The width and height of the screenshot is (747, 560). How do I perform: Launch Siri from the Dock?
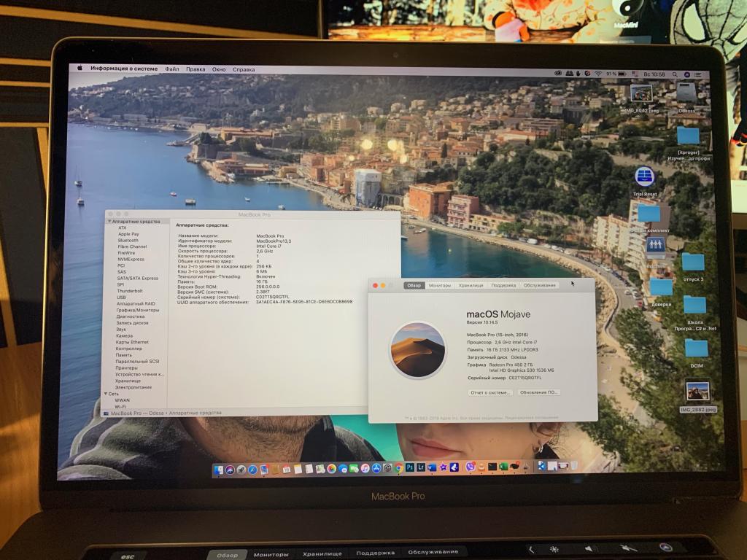tap(230, 470)
